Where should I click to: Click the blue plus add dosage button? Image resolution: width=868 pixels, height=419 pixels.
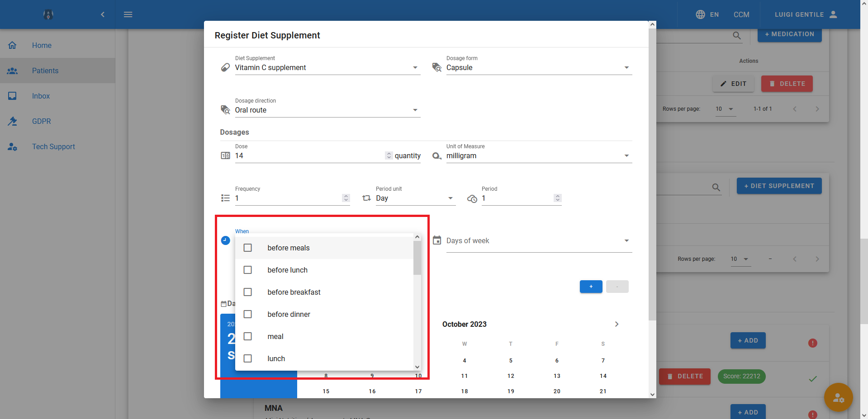click(591, 287)
